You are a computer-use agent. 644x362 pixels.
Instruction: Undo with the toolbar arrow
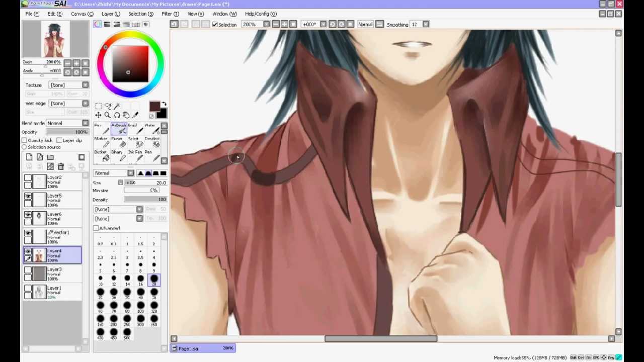(174, 24)
